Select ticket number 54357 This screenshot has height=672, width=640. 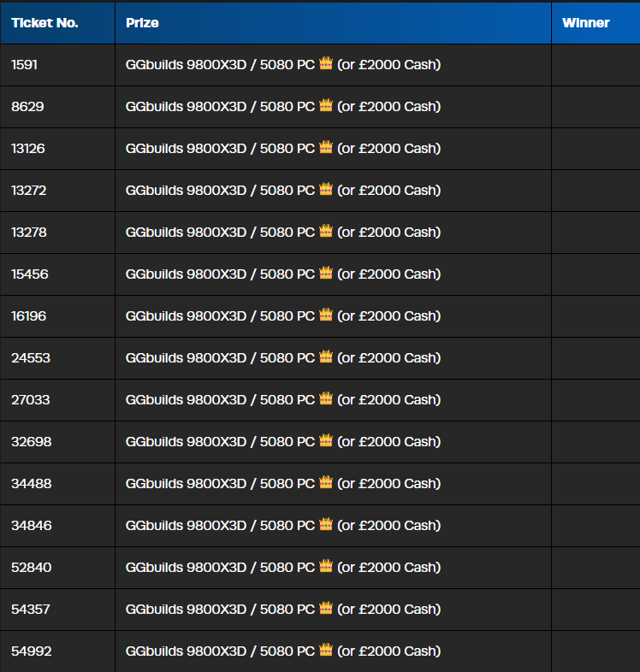click(x=31, y=609)
